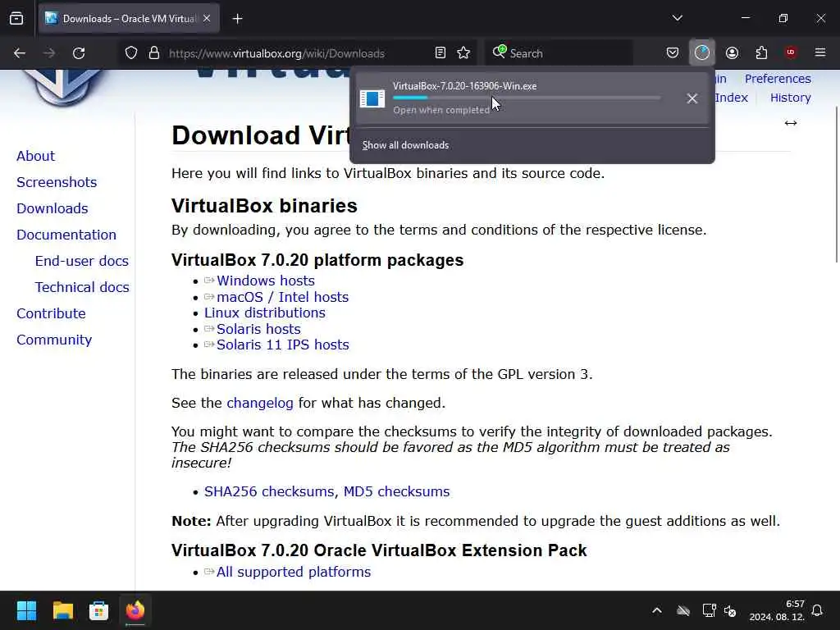The image size is (840, 630).
Task: Open Windows Start menu
Action: (x=26, y=610)
